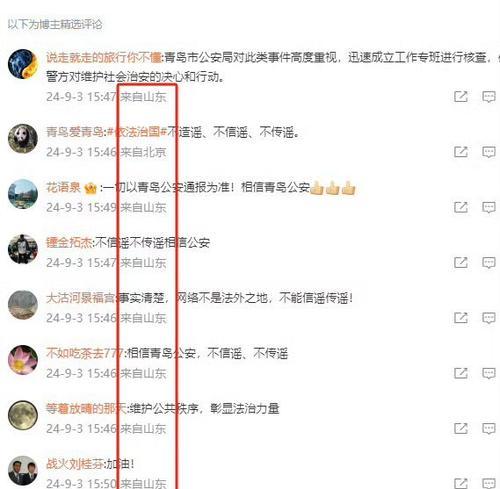Reply to comment by 说走就走的旅行你不懂
Screen dimensions: 500x489
[489, 97]
